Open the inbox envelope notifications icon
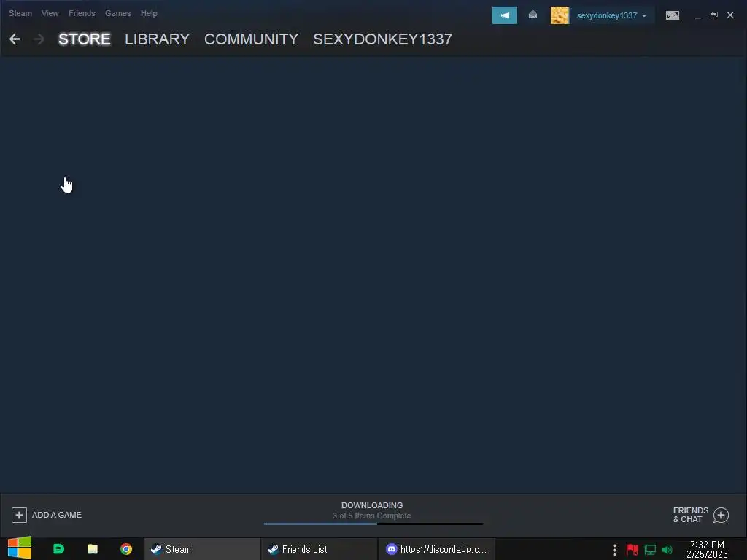The image size is (747, 560). [533, 15]
